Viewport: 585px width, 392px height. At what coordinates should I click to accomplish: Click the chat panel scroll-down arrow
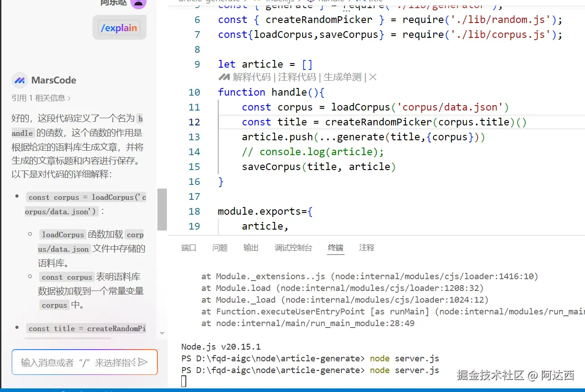(x=162, y=333)
